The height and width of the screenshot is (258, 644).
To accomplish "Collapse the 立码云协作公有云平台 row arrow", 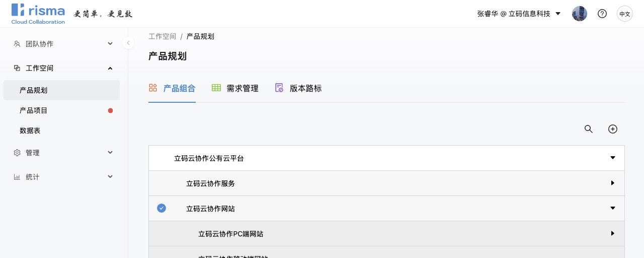I will (x=612, y=158).
